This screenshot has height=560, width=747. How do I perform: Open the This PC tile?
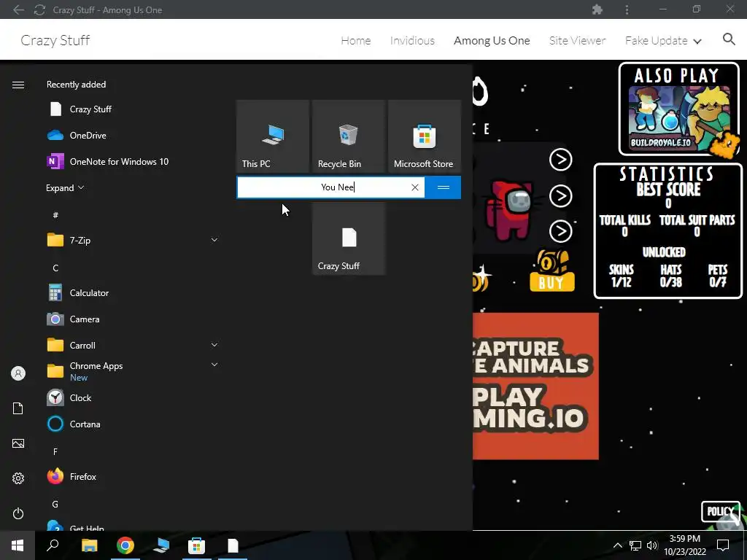[273, 136]
